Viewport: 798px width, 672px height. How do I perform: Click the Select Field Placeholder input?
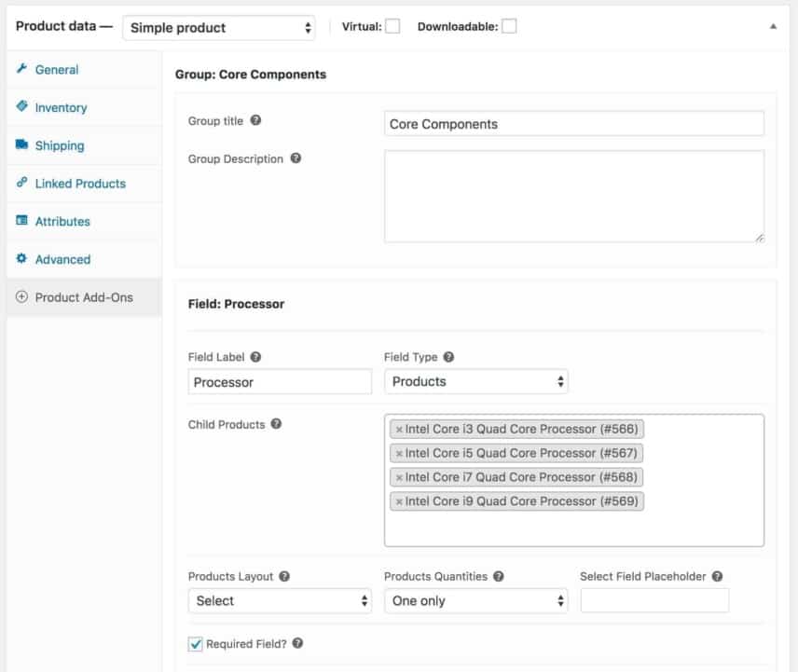pos(654,600)
